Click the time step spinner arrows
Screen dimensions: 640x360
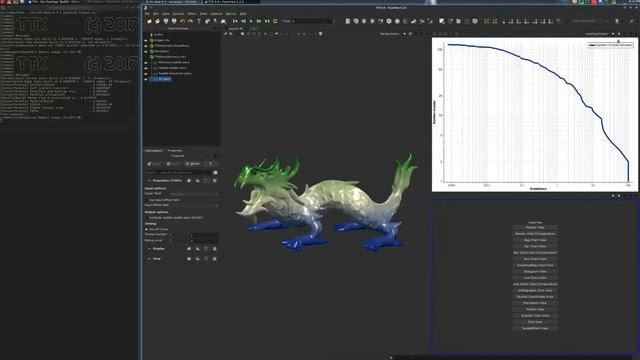333,21
